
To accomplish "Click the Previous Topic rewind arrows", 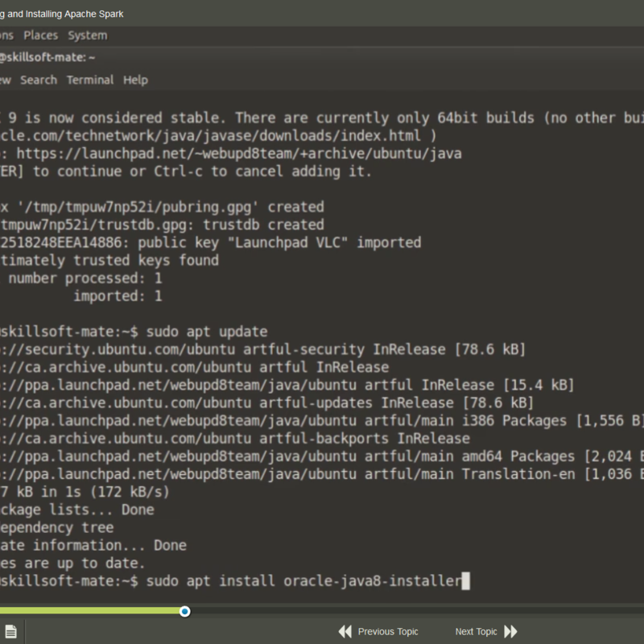I will pos(345,631).
